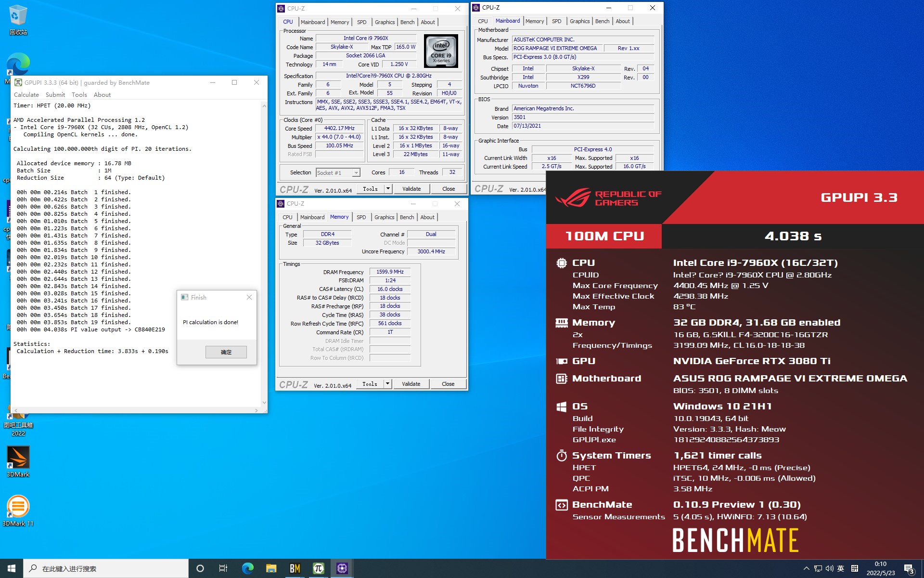This screenshot has height=578, width=924.
Task: Click the taskbar search box
Action: 106,568
